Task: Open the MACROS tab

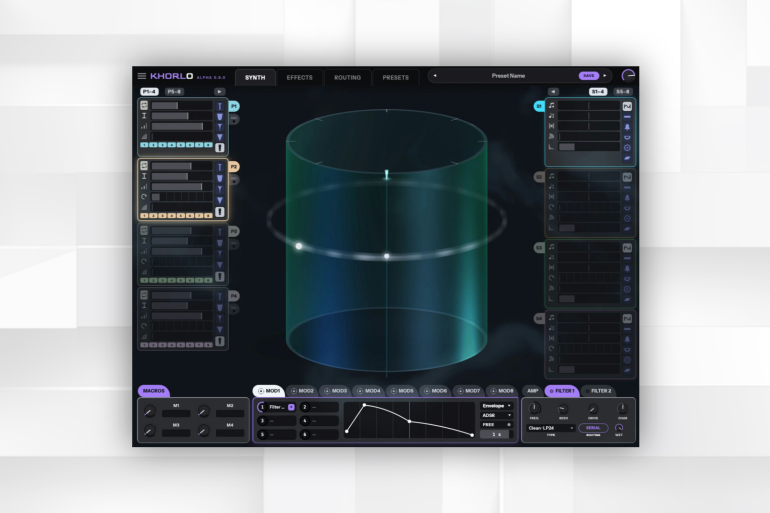Action: tap(154, 391)
